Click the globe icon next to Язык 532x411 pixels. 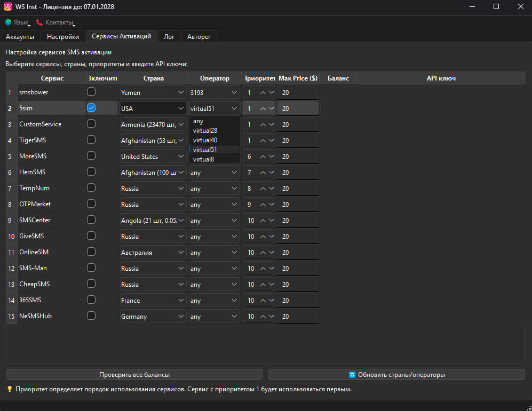pyautogui.click(x=8, y=22)
